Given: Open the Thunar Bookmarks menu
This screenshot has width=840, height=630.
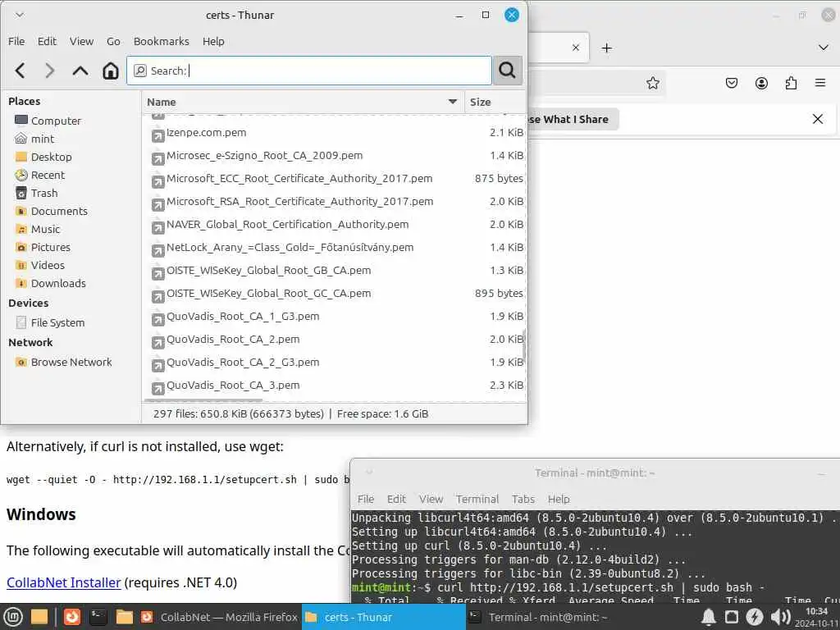Looking at the screenshot, I should click(x=162, y=41).
